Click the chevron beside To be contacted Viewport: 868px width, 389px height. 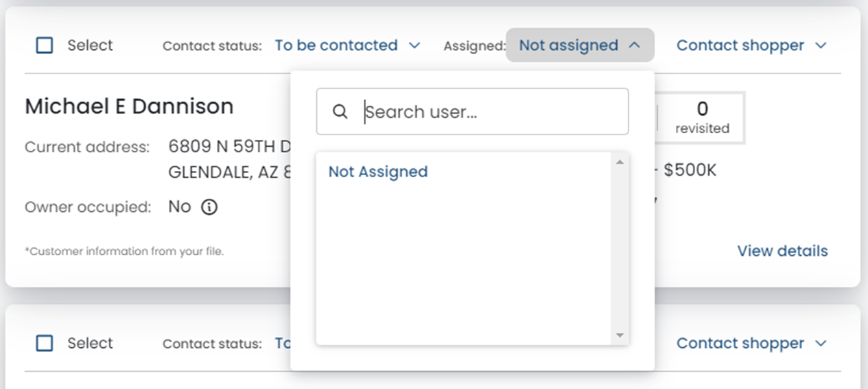coord(414,45)
